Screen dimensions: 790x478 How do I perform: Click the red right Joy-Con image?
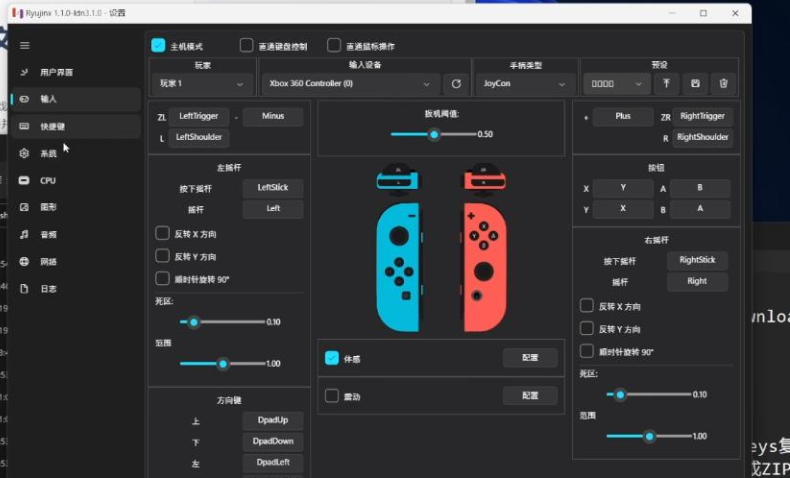pyautogui.click(x=485, y=267)
